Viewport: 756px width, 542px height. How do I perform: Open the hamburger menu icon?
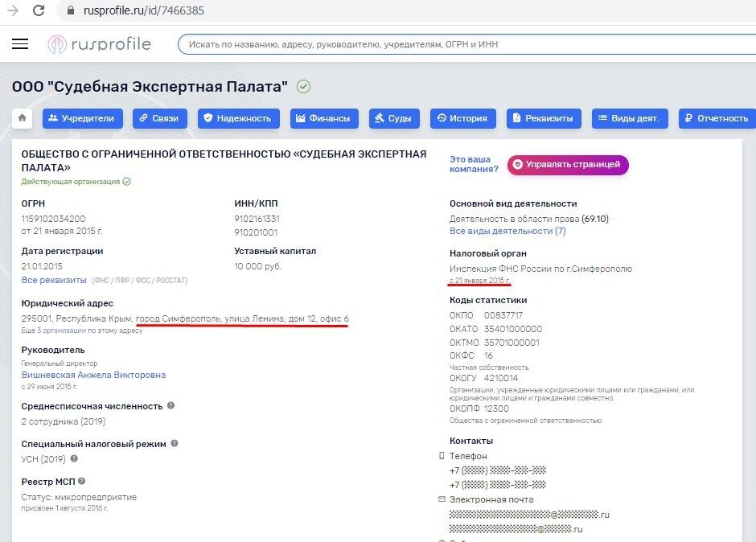(x=20, y=44)
